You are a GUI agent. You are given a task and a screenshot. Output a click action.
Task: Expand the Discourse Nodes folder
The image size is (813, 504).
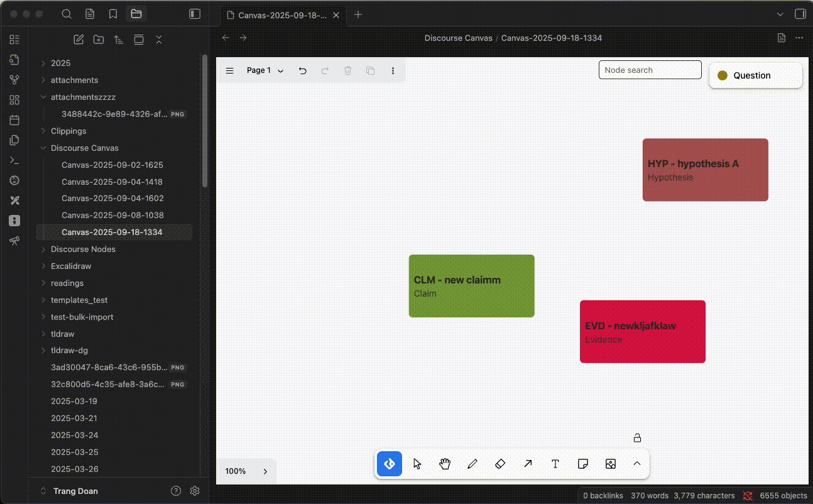click(x=83, y=249)
